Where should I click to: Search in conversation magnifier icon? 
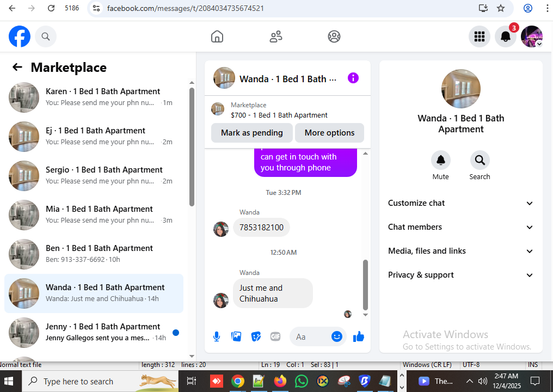coord(480,160)
